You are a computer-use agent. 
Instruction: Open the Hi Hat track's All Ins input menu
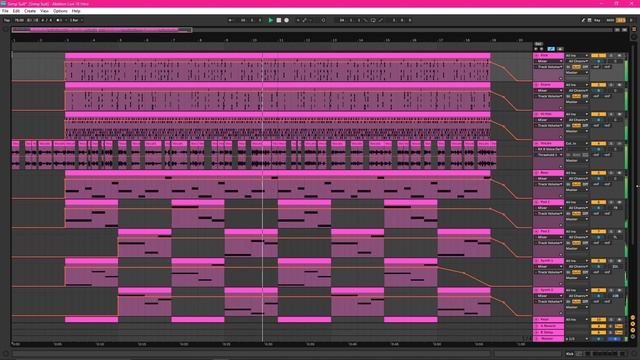(x=577, y=114)
